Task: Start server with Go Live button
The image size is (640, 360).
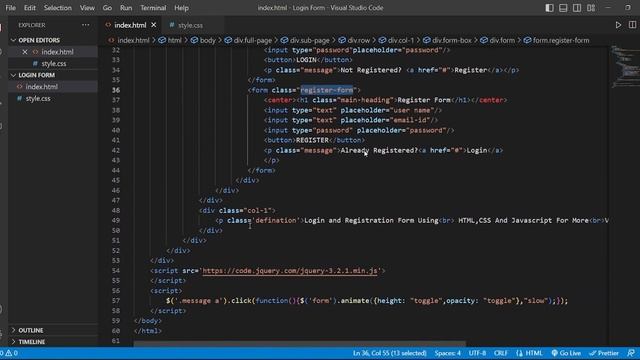Action: point(566,353)
